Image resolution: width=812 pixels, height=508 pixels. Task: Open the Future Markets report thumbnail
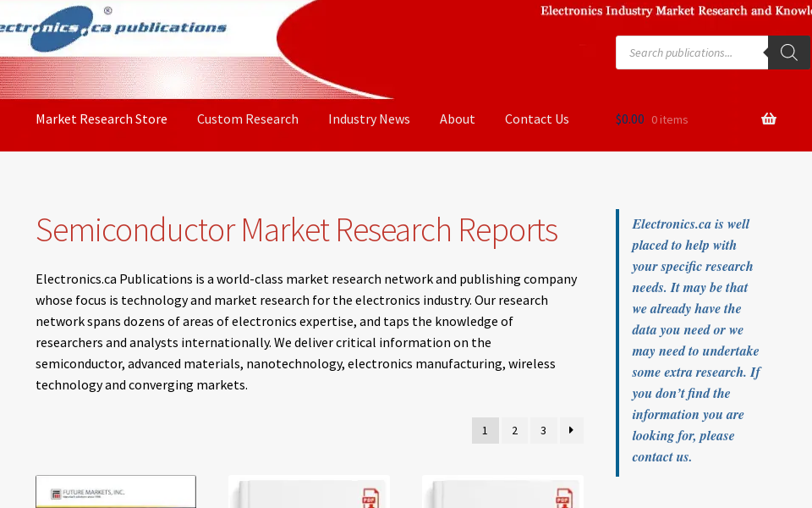(x=116, y=492)
